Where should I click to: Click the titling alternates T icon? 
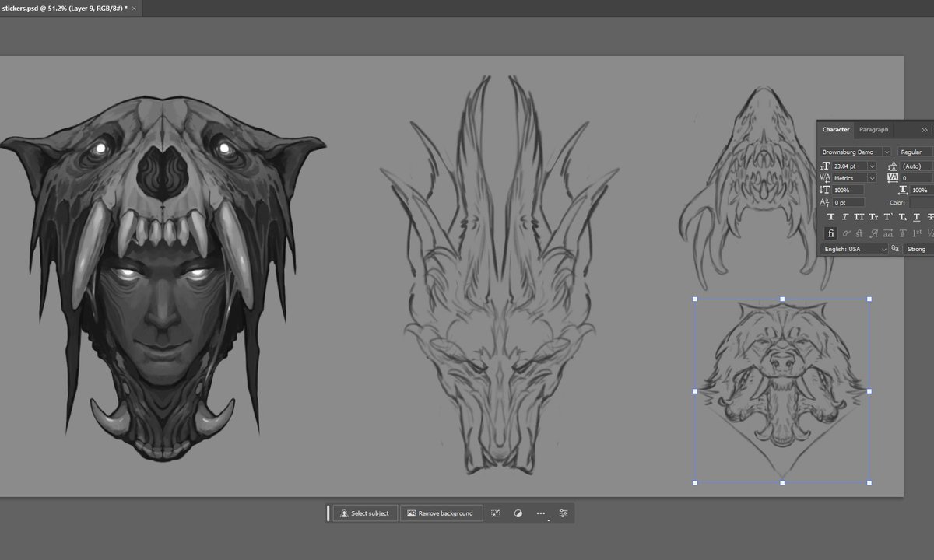click(x=903, y=233)
